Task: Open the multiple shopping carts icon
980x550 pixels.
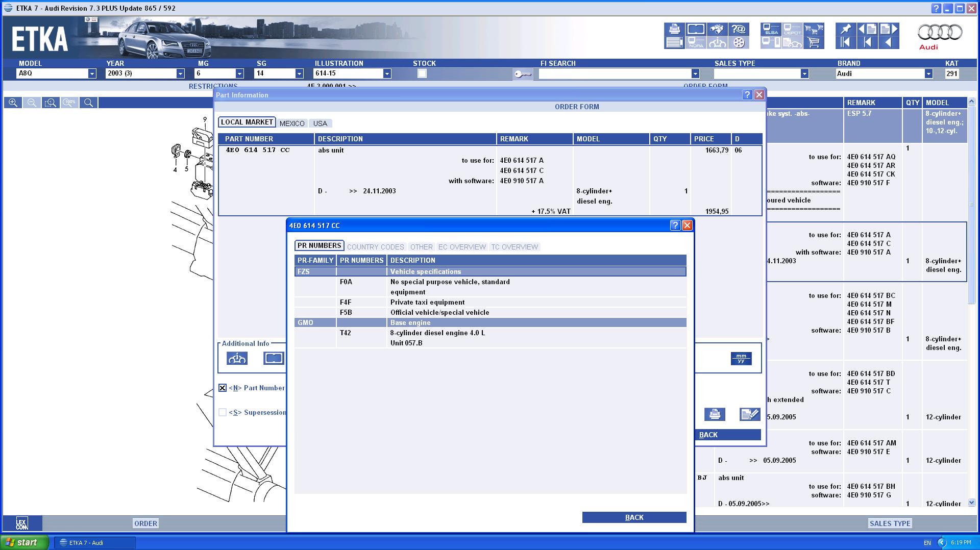Action: coord(814,29)
